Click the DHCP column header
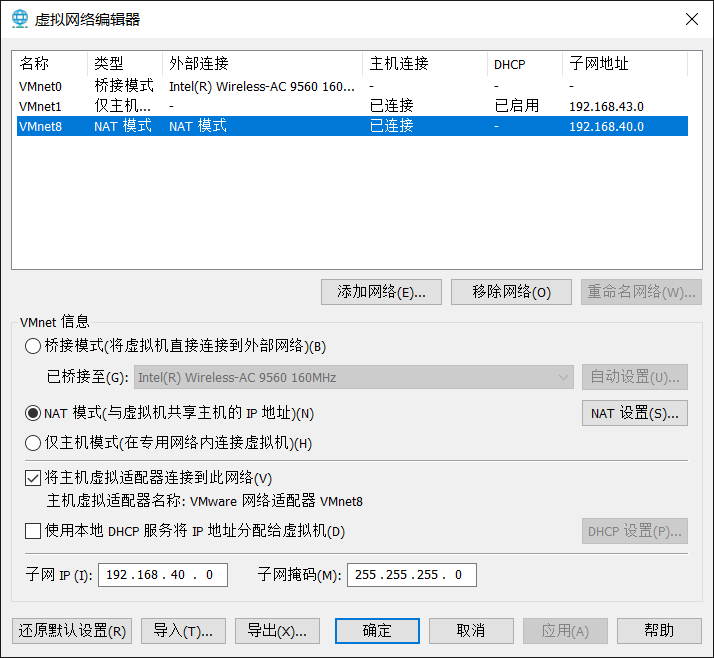Image resolution: width=714 pixels, height=658 pixels. (x=525, y=64)
